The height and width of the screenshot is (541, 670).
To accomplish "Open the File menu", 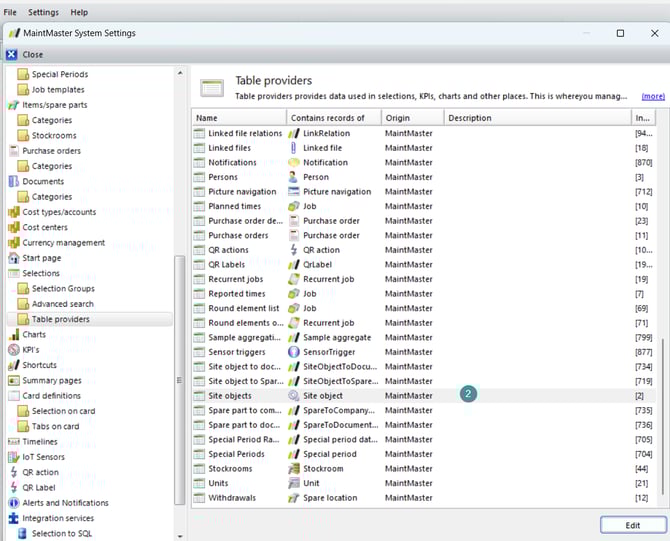I will 10,12.
